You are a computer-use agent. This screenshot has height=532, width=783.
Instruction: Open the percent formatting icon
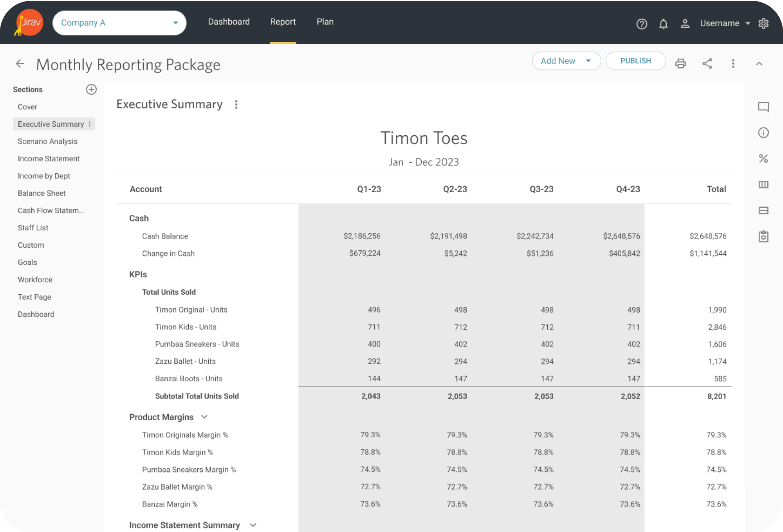tap(763, 158)
